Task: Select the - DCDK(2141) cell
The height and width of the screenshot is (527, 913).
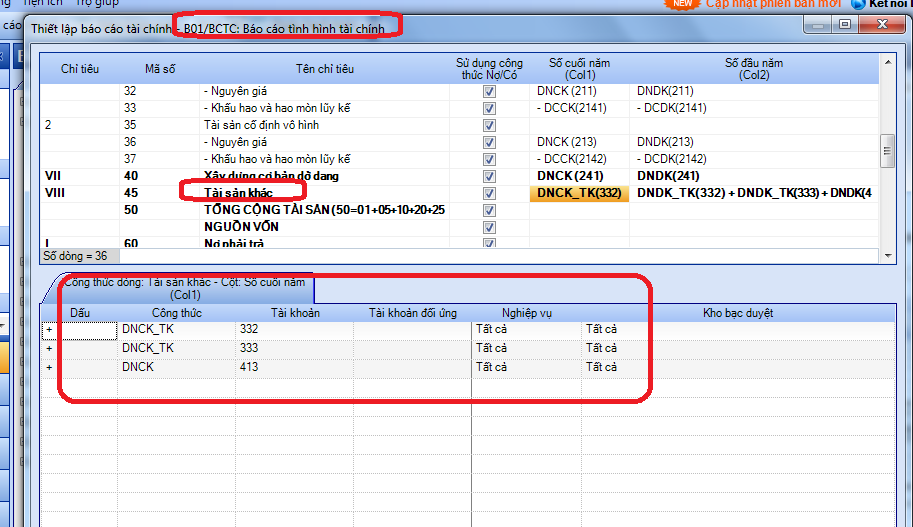Action: pos(754,108)
